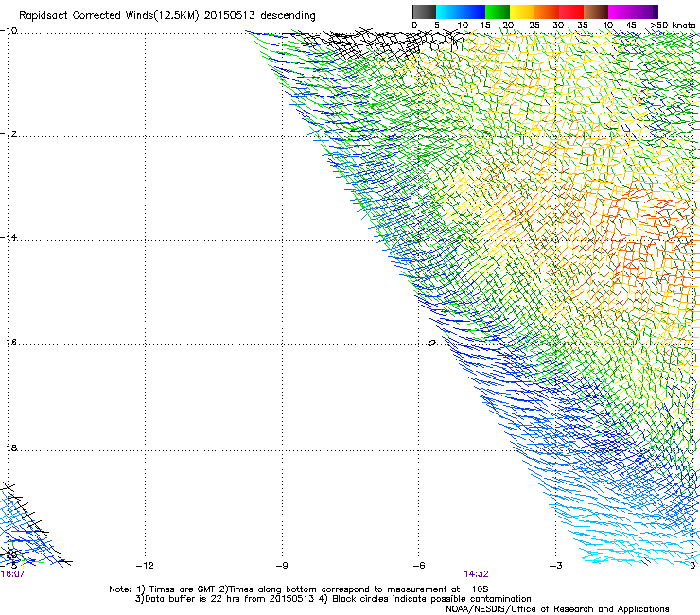Viewport: 700px width, 615px height.
Task: Click the yellow 20-25 knots color band
Action: [x=522, y=11]
